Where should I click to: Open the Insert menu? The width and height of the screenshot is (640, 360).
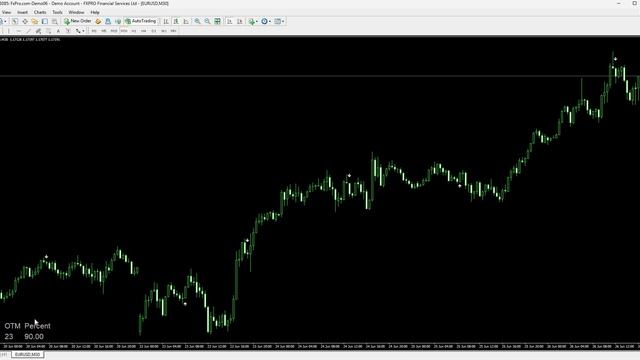[22, 12]
